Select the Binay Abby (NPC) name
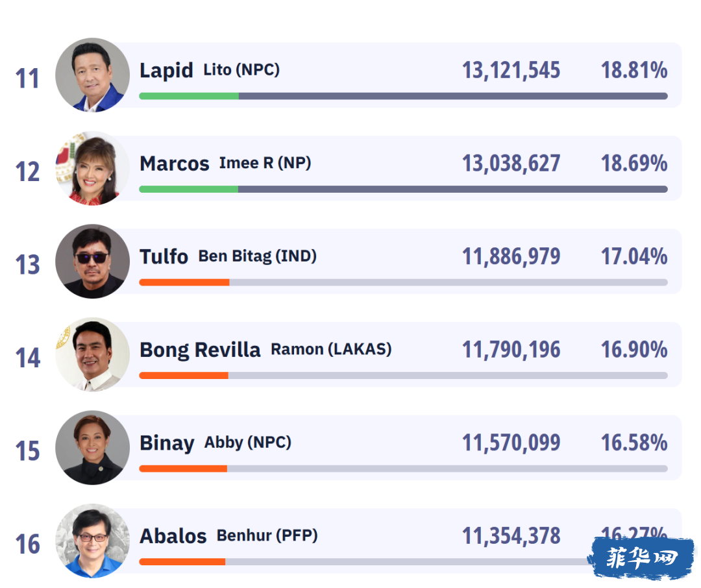Viewport: 701px width, 588px height. pyautogui.click(x=215, y=443)
